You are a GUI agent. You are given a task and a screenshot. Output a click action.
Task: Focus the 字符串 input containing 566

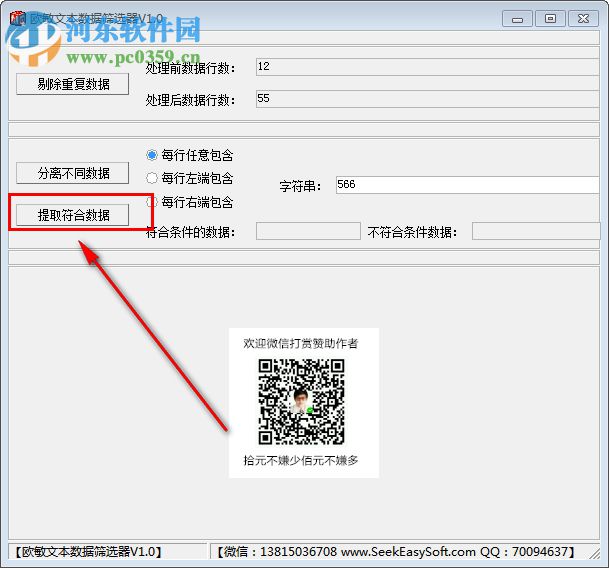[x=468, y=185]
